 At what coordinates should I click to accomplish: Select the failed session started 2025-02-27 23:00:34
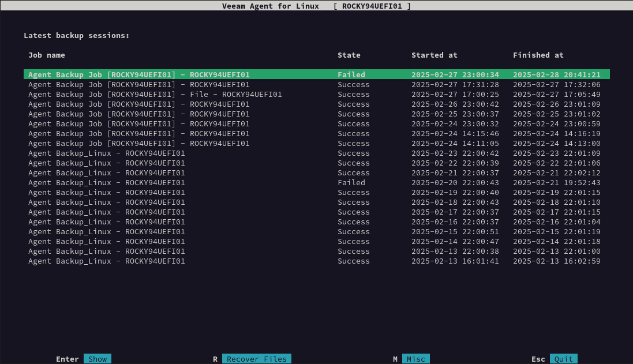point(316,74)
